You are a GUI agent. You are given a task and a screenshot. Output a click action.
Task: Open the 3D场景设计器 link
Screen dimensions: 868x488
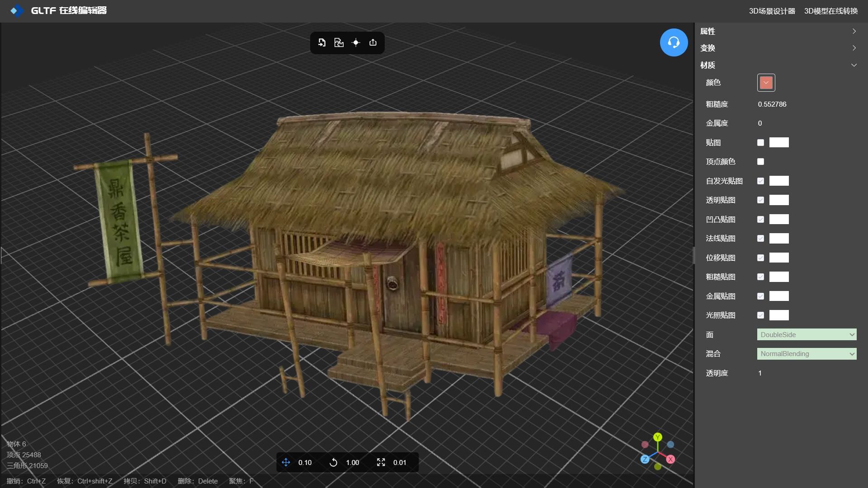coord(772,11)
